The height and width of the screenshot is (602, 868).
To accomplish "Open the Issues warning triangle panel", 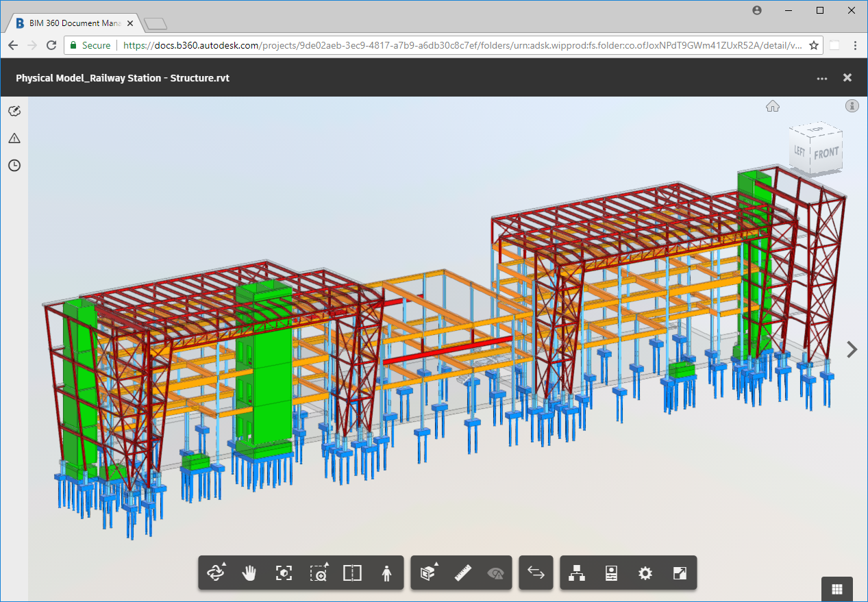I will tap(14, 138).
